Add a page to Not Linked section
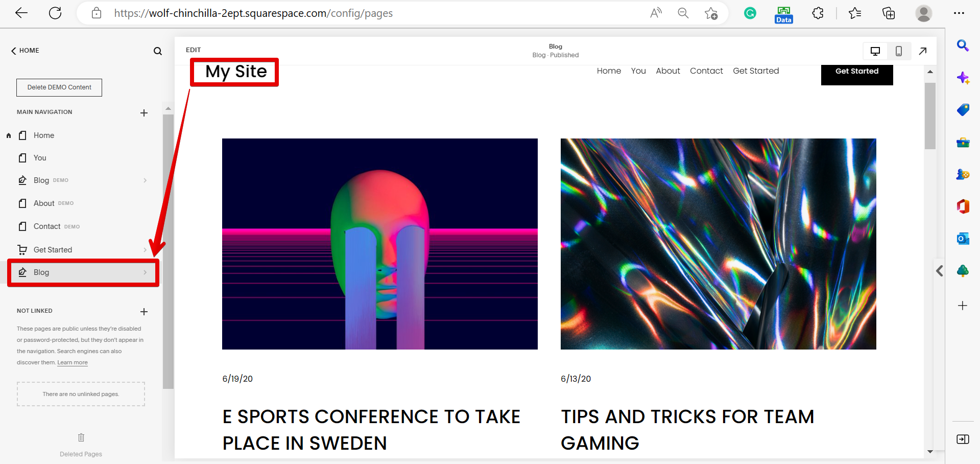This screenshot has height=464, width=980. tap(144, 312)
